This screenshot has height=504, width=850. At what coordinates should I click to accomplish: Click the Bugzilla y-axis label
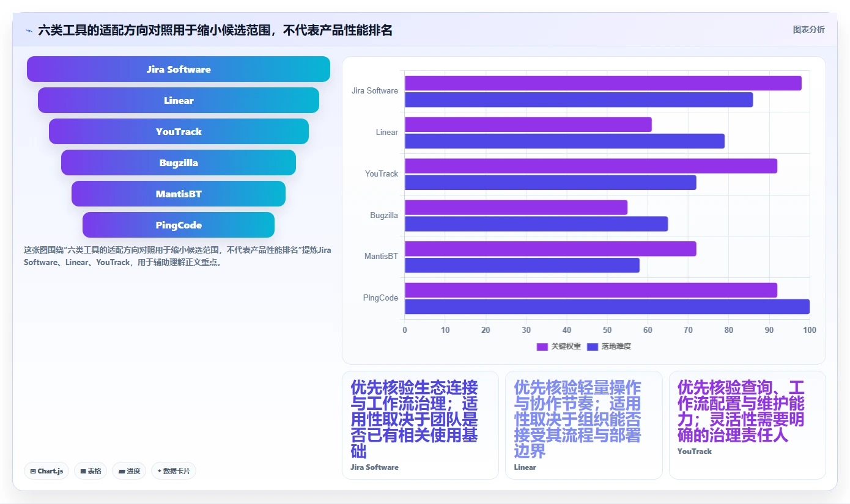384,215
